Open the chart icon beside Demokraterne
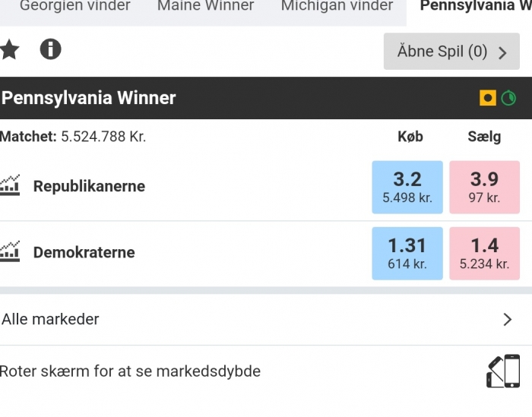Image resolution: width=532 pixels, height=417 pixels. pos(9,251)
